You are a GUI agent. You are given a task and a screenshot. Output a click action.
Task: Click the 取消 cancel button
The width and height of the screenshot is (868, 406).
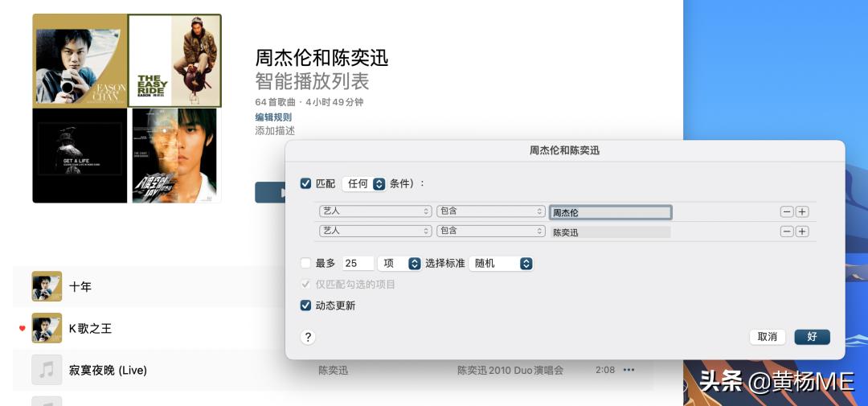coord(768,337)
